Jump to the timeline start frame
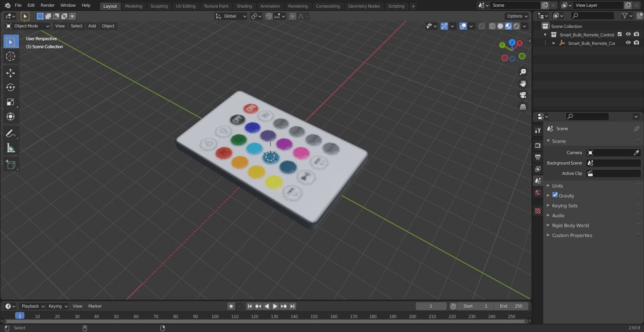644x332 pixels. click(x=250, y=306)
